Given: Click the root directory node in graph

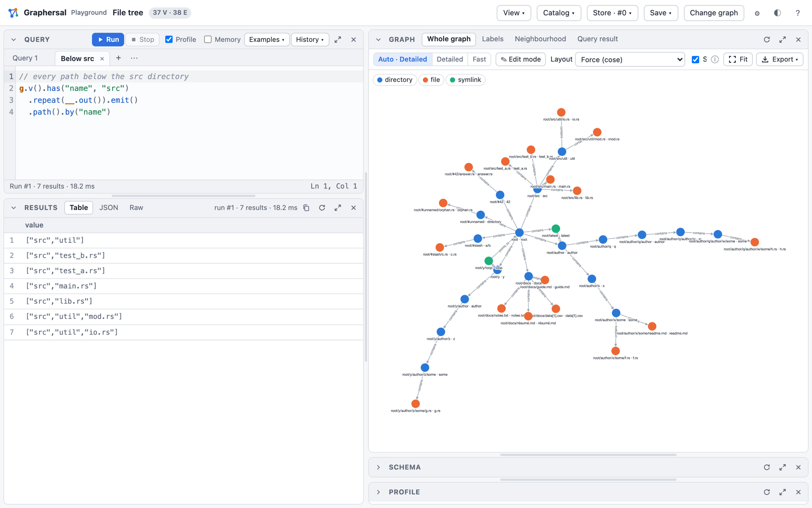Looking at the screenshot, I should pos(519,233).
